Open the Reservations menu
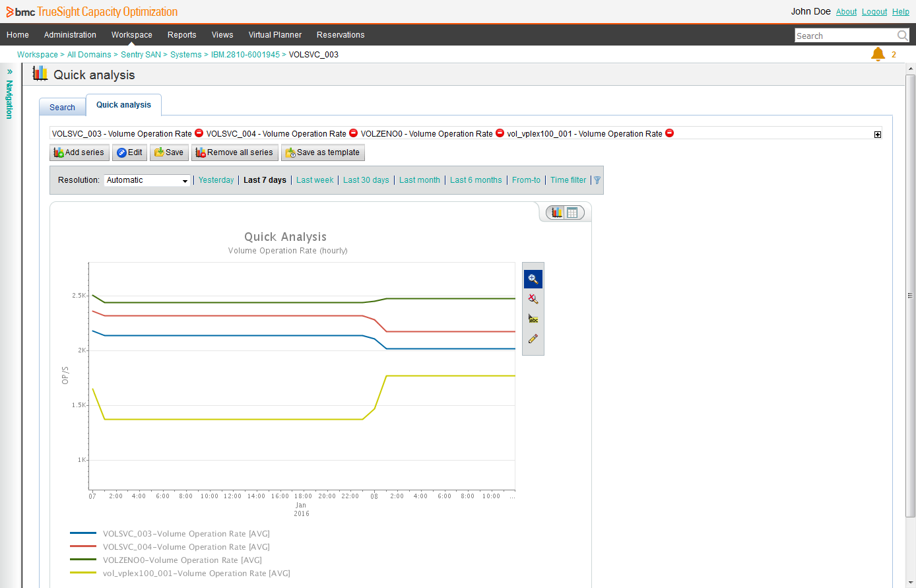916x588 pixels. [341, 35]
